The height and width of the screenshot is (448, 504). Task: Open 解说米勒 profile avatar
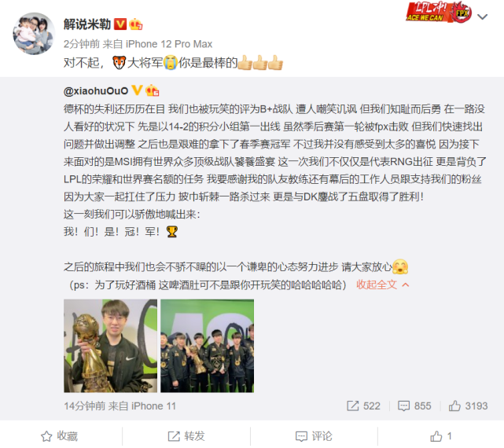tap(34, 34)
